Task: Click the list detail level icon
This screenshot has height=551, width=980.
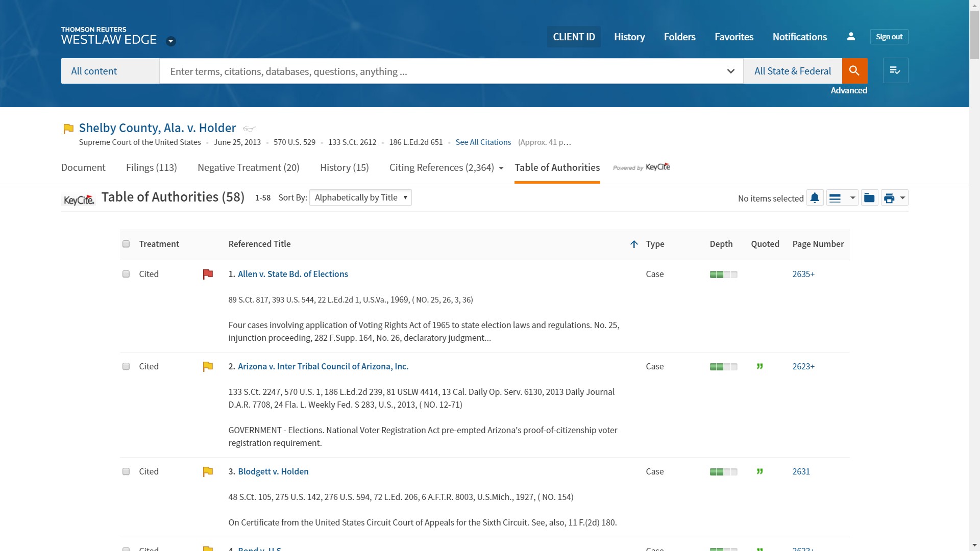Action: pos(835,198)
